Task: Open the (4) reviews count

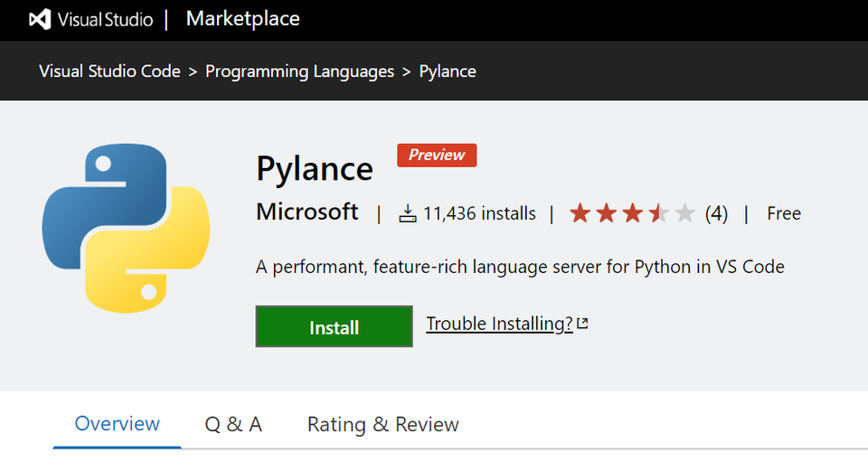Action: [x=716, y=214]
